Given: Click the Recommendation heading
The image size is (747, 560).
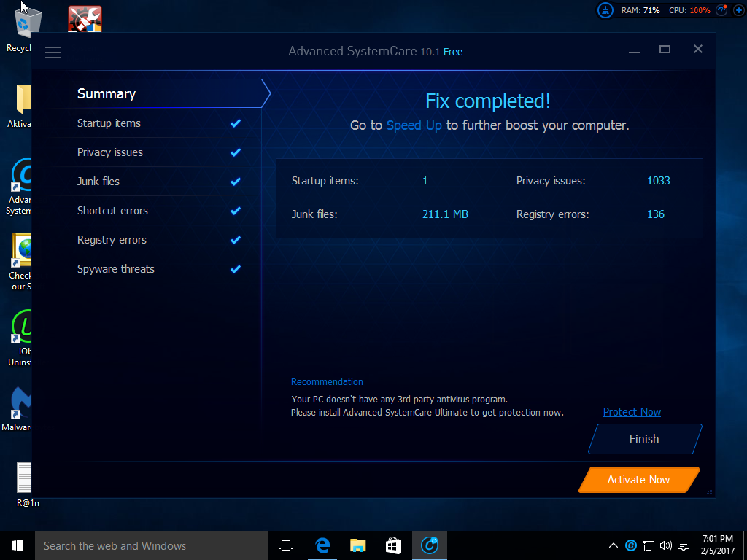Looking at the screenshot, I should click(x=327, y=382).
